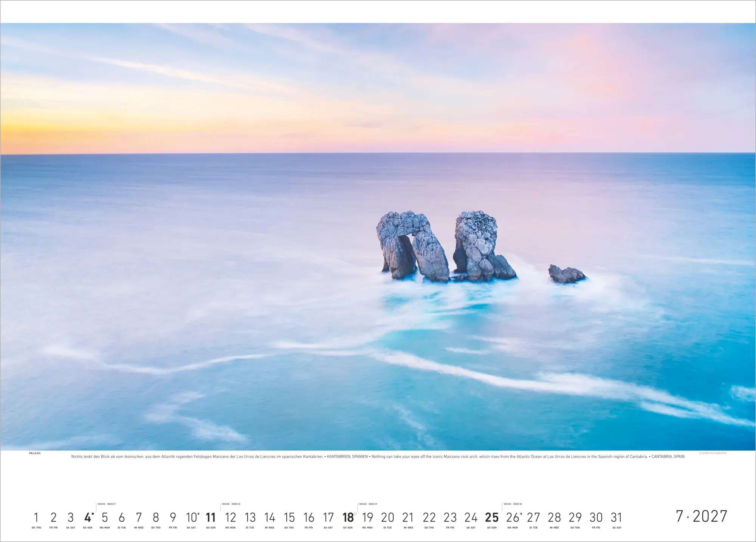Click the 'WOCHE · WEEK 28' label
756x542 pixels.
[x=231, y=504]
